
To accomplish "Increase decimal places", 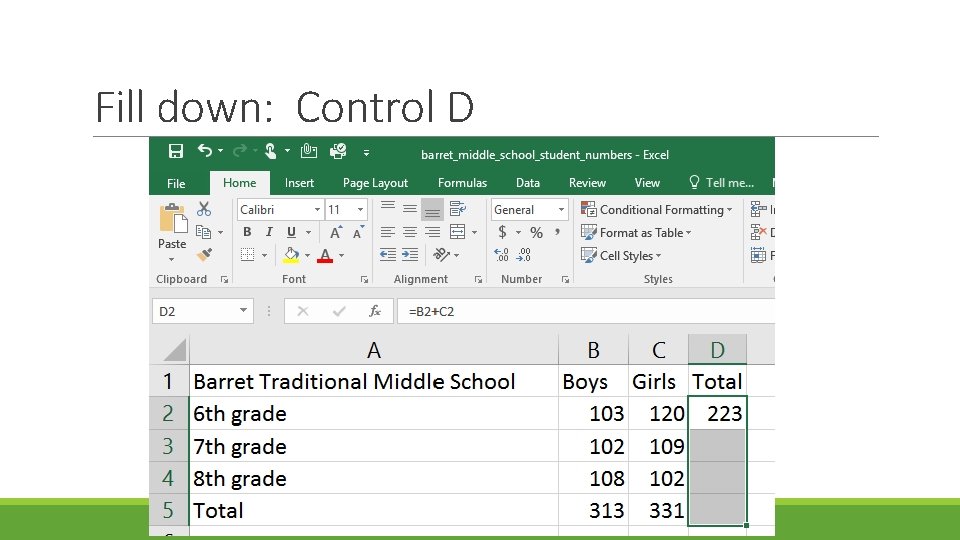I will 501,255.
